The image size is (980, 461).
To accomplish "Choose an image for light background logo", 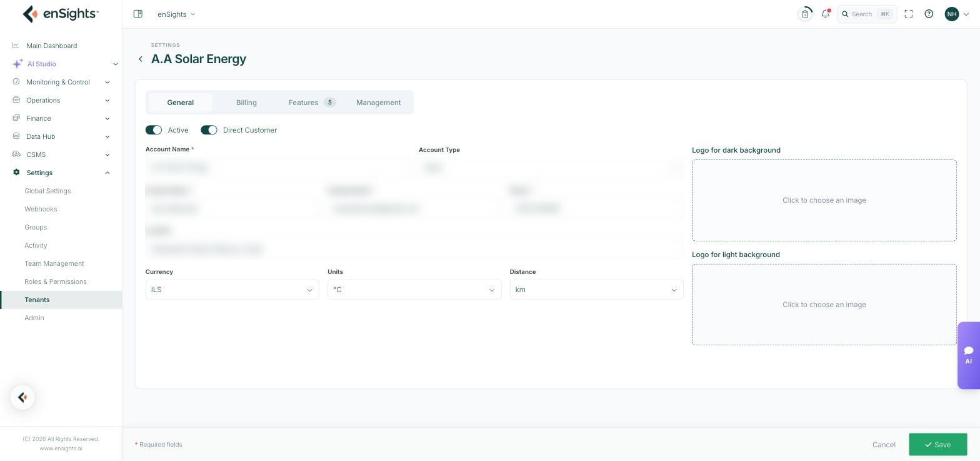I will click(x=824, y=305).
